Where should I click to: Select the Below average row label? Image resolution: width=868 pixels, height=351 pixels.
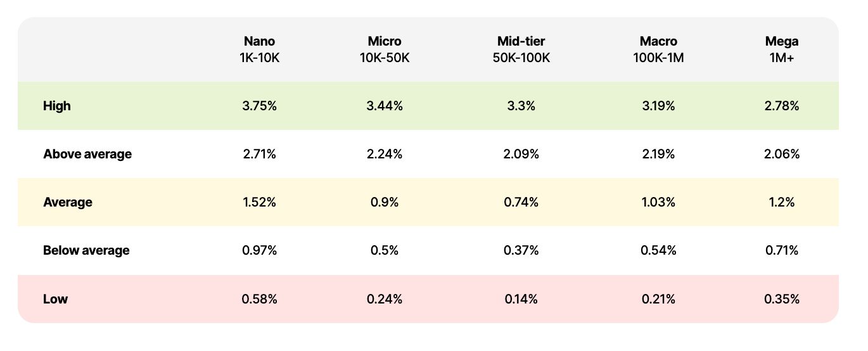click(x=86, y=250)
